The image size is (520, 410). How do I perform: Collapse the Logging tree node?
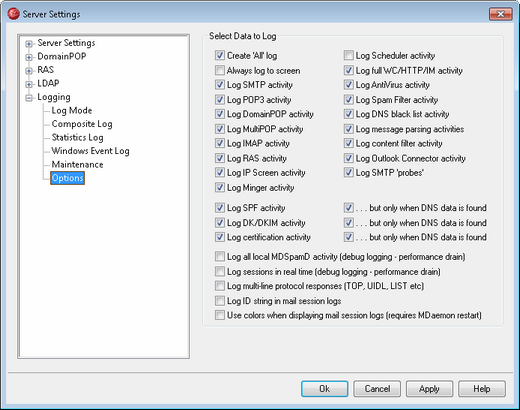tap(29, 98)
